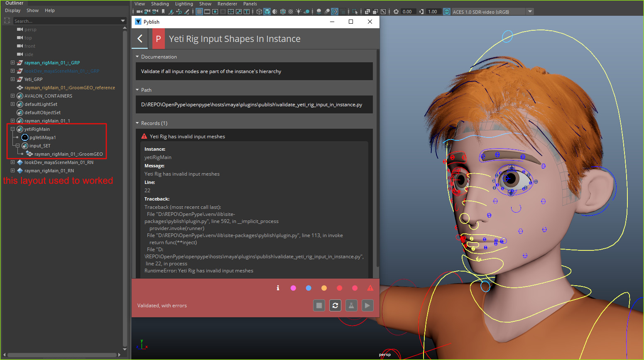Click the pink dot in Pyblish footer
Image resolution: width=644 pixels, height=360 pixels.
pyautogui.click(x=293, y=288)
